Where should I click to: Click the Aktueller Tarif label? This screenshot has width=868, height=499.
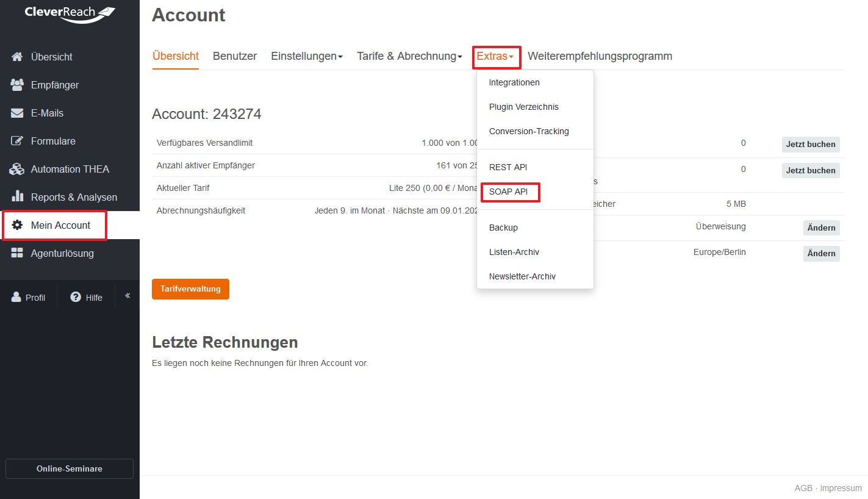click(x=183, y=188)
